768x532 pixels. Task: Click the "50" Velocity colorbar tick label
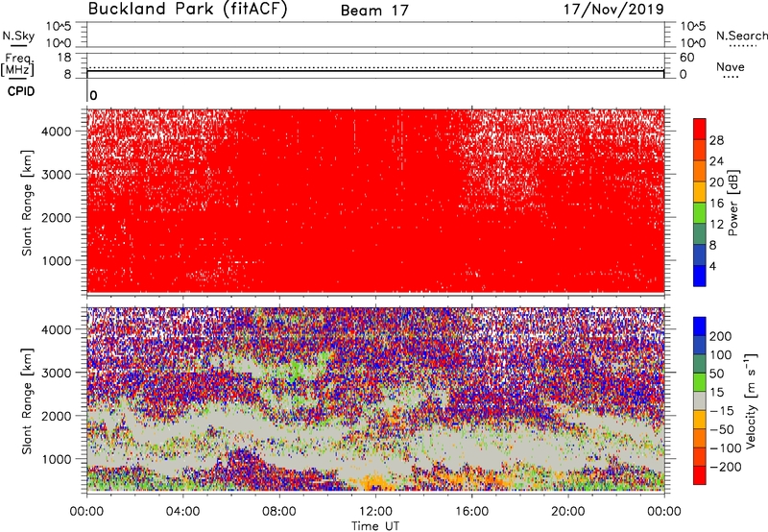(x=716, y=374)
